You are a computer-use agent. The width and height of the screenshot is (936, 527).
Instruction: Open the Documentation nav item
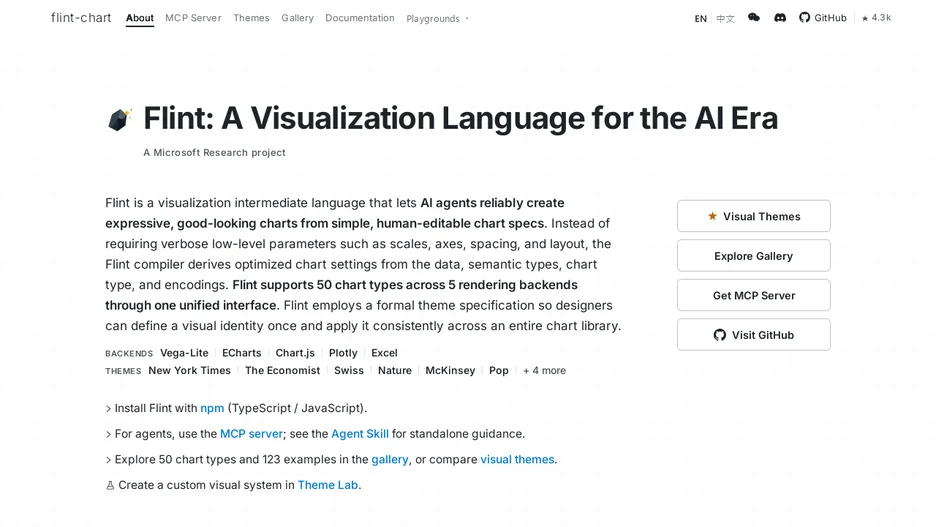[x=360, y=18]
